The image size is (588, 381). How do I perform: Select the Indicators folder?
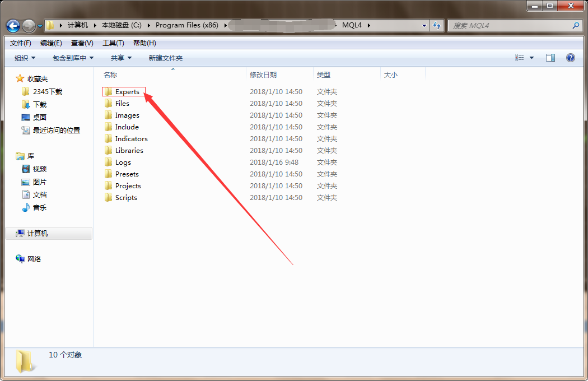[131, 139]
